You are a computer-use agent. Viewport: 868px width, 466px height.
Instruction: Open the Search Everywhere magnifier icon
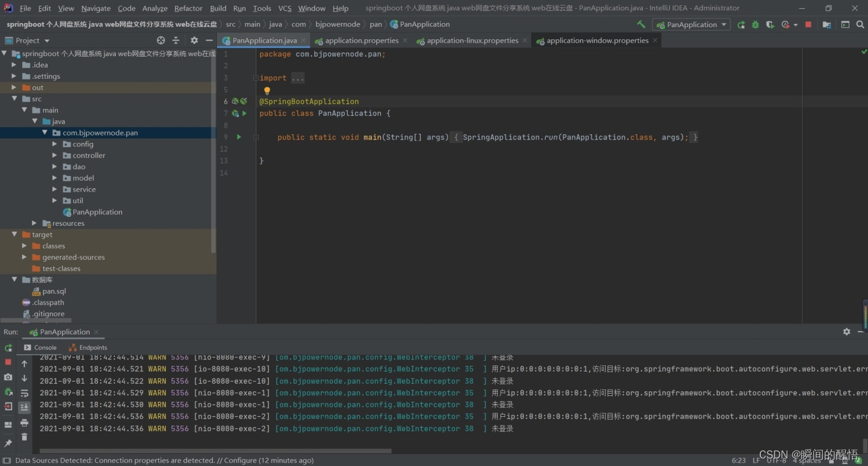tap(860, 24)
